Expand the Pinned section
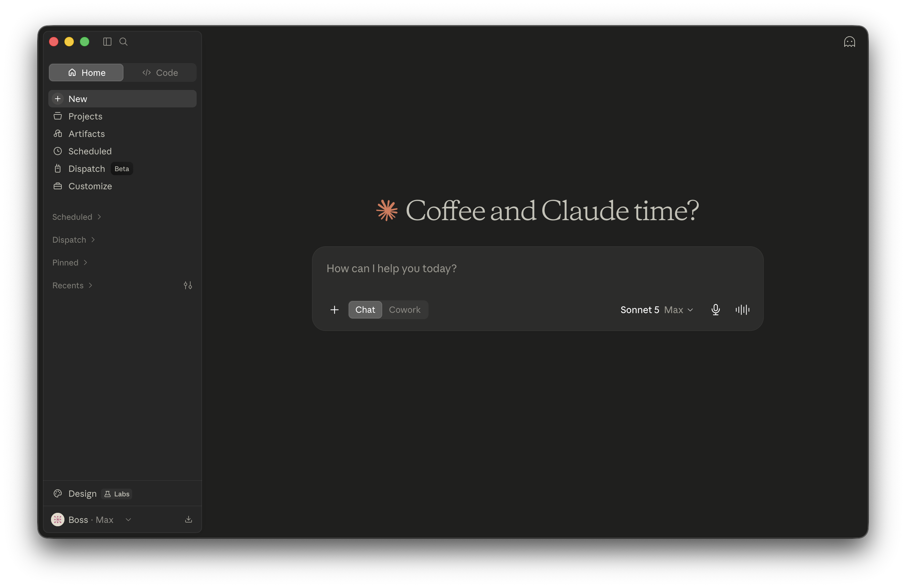Viewport: 906px width, 588px height. [x=70, y=262]
